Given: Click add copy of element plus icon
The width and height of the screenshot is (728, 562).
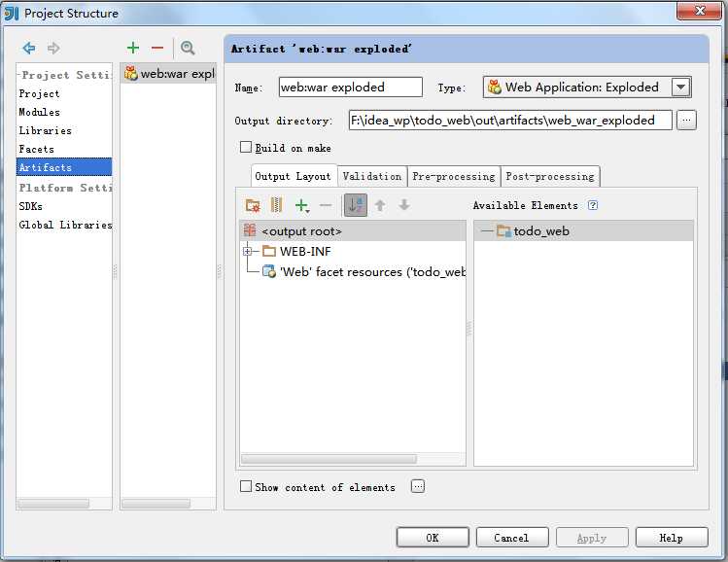Looking at the screenshot, I should [x=302, y=205].
